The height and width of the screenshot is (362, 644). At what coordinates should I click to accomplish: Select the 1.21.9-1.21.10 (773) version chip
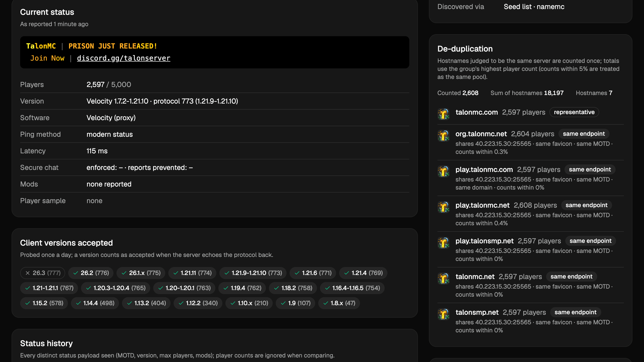pyautogui.click(x=253, y=273)
